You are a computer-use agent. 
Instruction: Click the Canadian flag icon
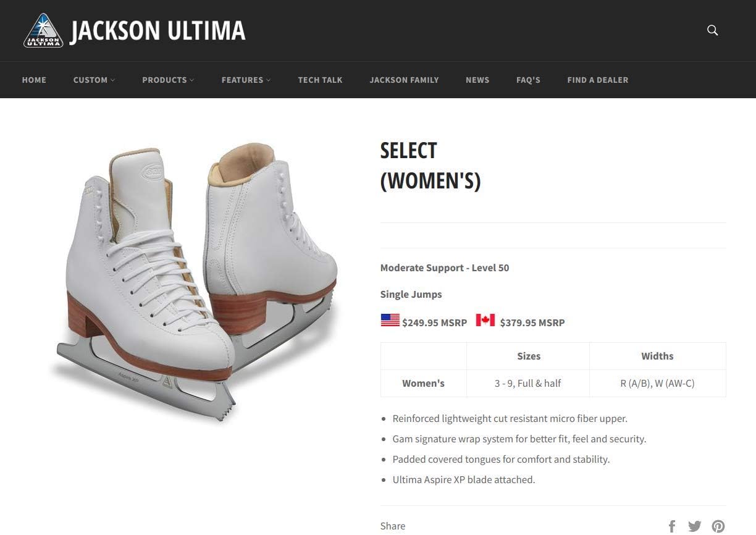point(485,320)
